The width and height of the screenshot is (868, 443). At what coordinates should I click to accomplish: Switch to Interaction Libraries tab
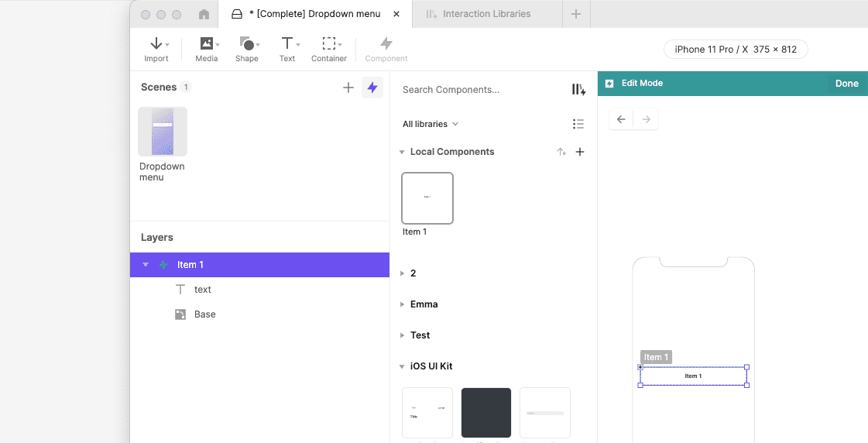pos(487,14)
